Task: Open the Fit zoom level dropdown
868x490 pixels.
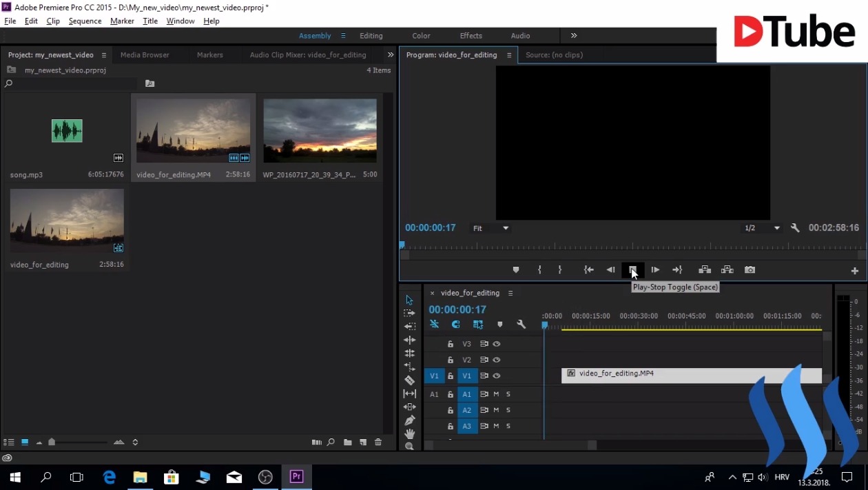Action: pyautogui.click(x=490, y=228)
